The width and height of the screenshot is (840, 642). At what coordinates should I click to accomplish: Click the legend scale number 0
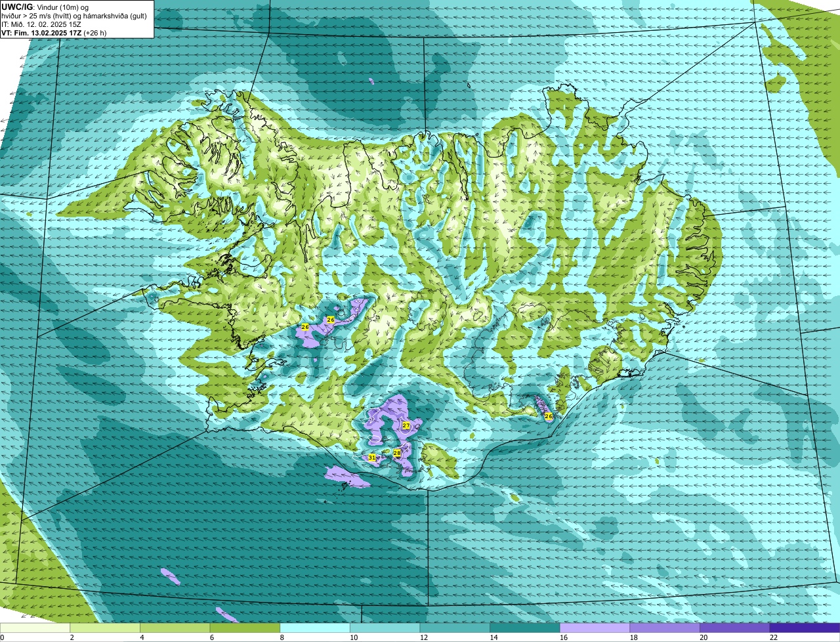(x=2, y=637)
